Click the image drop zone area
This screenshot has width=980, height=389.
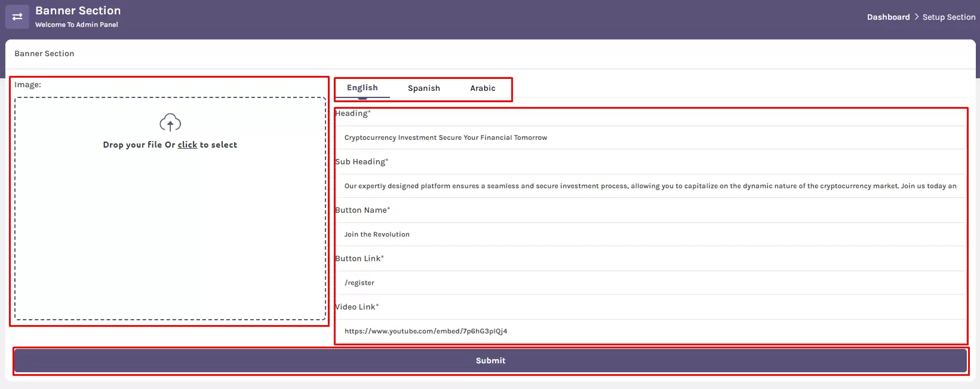(170, 209)
